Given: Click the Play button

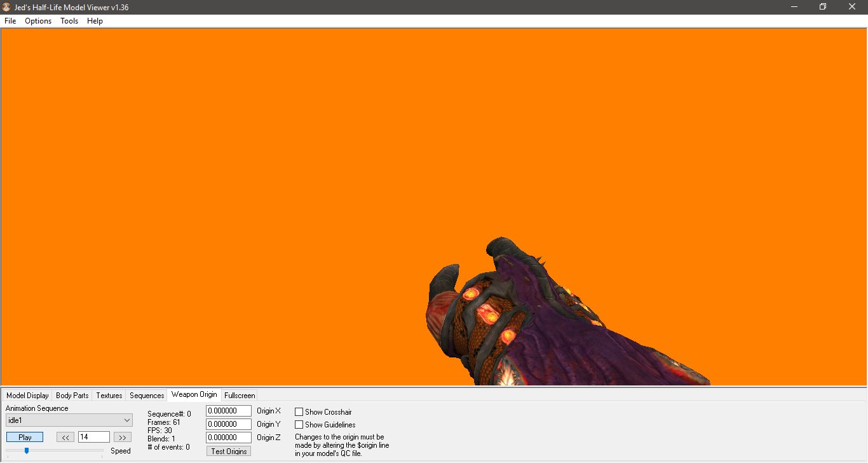Looking at the screenshot, I should (x=24, y=436).
